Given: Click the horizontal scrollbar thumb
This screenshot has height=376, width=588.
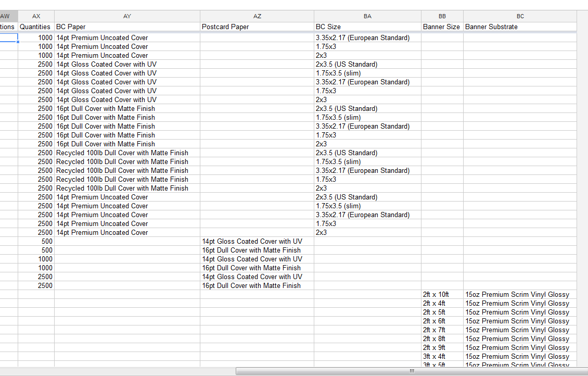Looking at the screenshot, I should 412,371.
